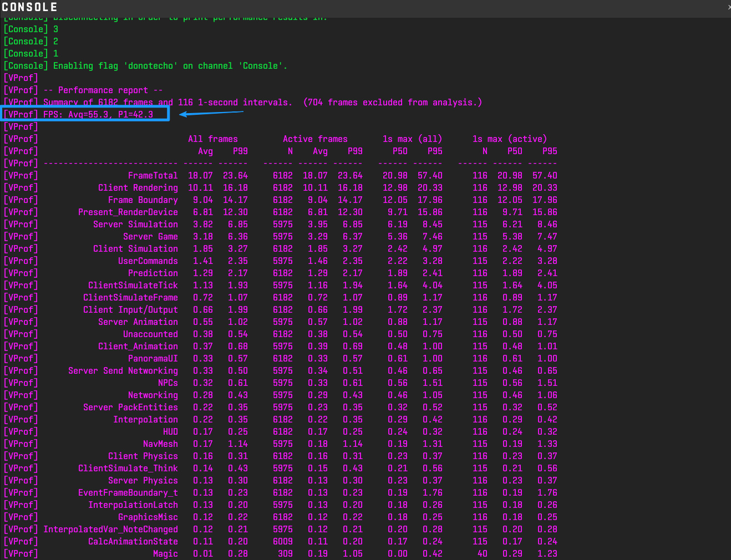Click the 'UserCommands' row label
The width and height of the screenshot is (731, 560).
148,261
